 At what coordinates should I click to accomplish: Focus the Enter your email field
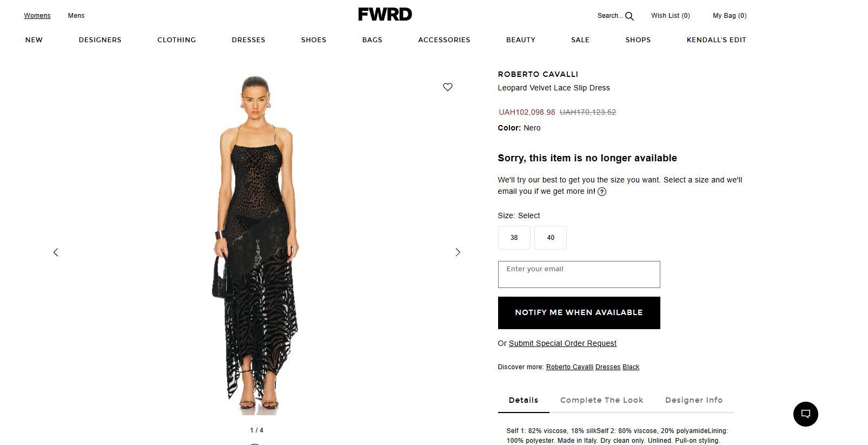pos(579,274)
